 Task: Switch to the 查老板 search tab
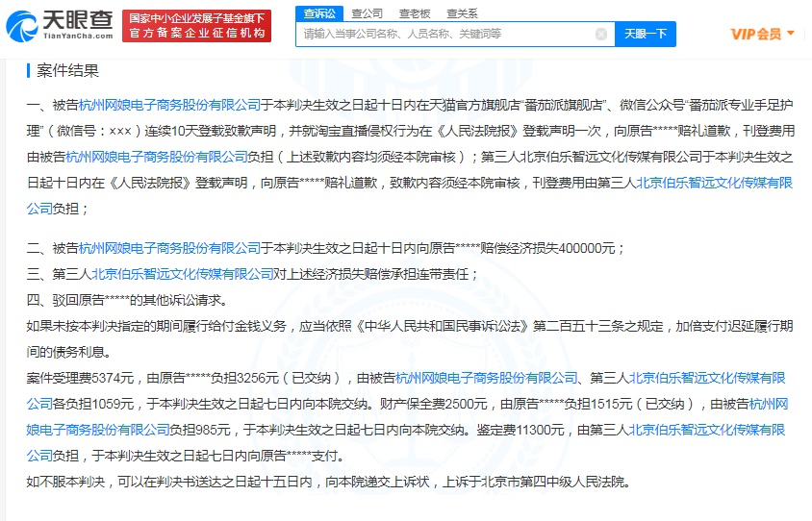(x=415, y=13)
